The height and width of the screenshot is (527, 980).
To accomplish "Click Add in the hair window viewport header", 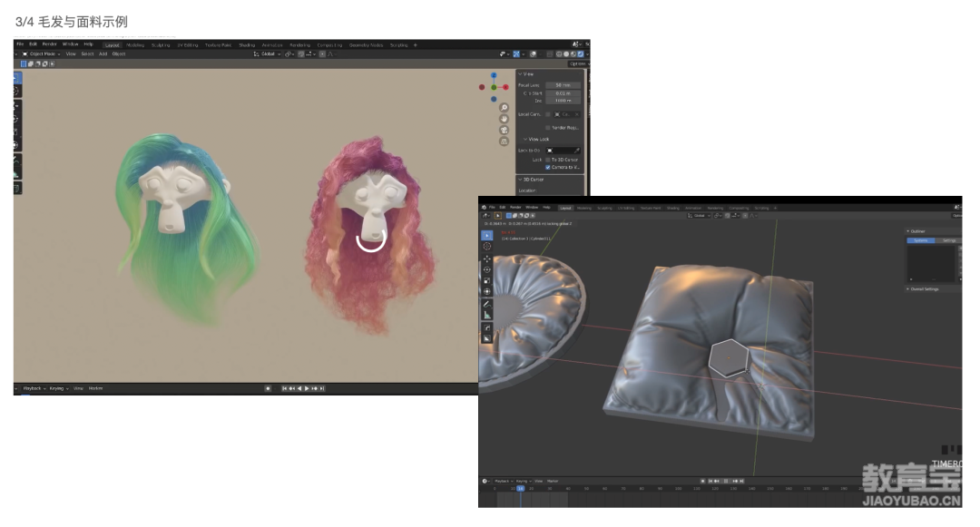I will [103, 54].
